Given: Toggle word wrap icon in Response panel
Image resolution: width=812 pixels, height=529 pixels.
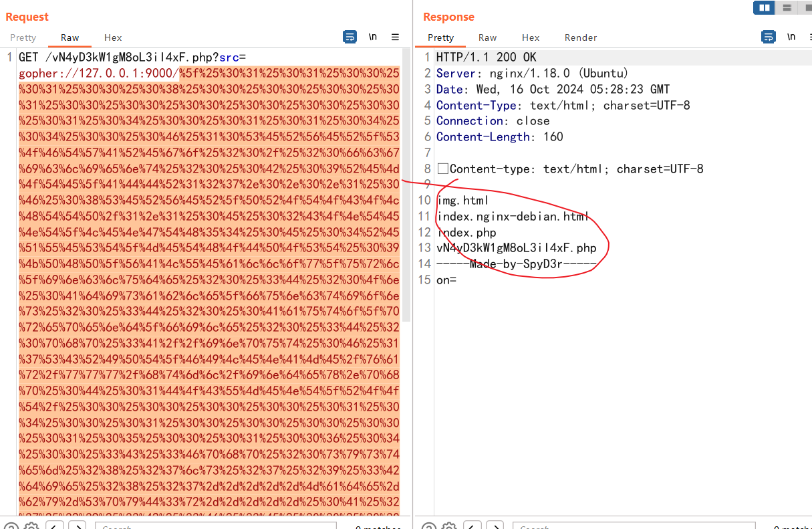Looking at the screenshot, I should click(769, 37).
